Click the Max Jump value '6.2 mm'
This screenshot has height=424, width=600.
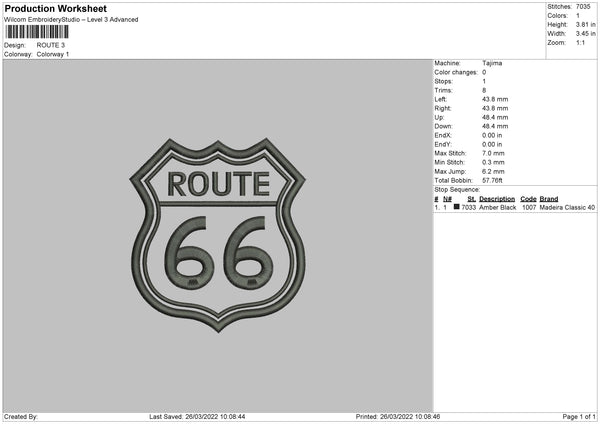pos(493,171)
